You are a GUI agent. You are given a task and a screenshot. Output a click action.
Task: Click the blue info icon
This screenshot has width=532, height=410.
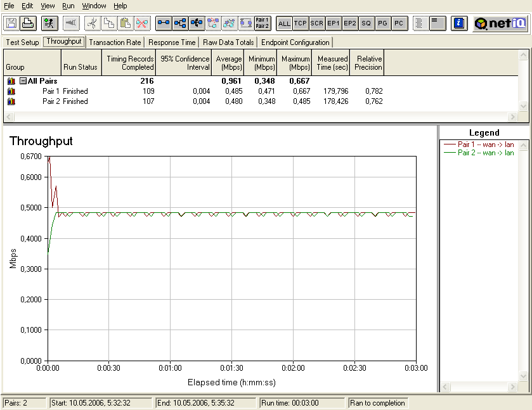[x=460, y=23]
